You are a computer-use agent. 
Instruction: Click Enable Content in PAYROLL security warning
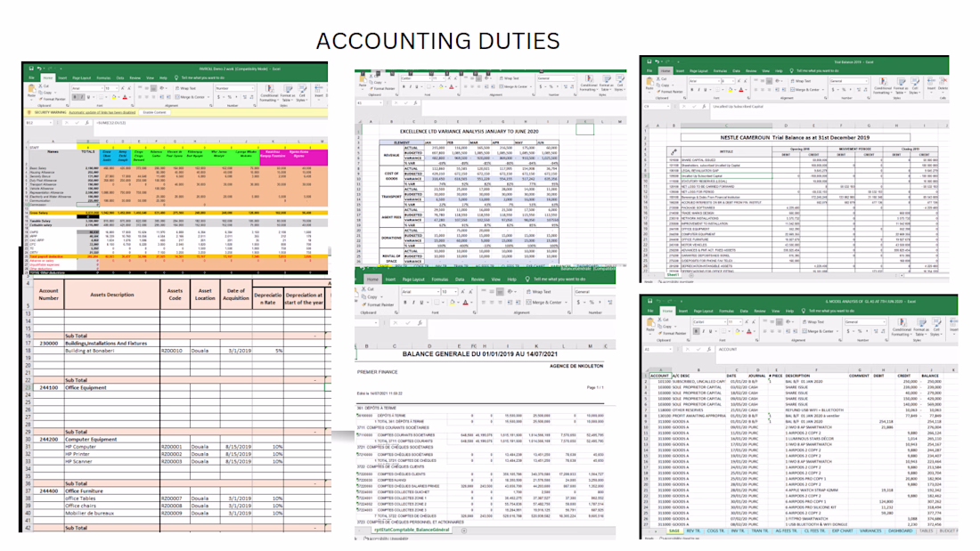click(x=154, y=112)
